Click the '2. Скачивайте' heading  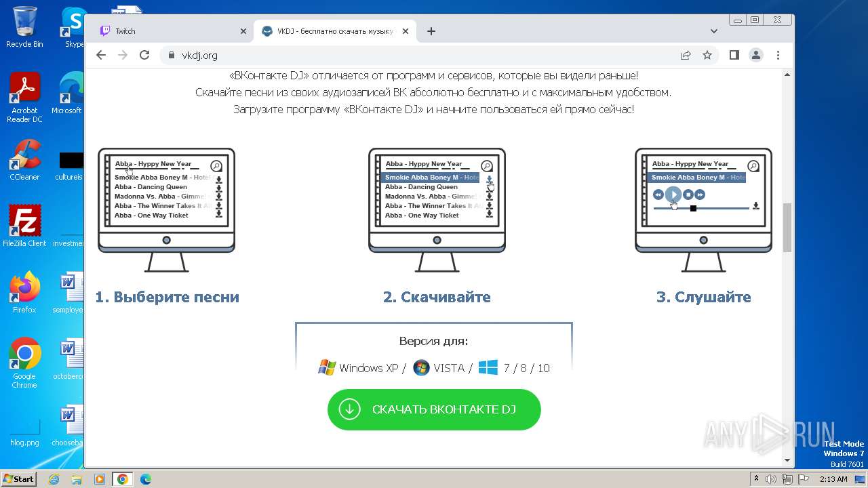click(437, 297)
